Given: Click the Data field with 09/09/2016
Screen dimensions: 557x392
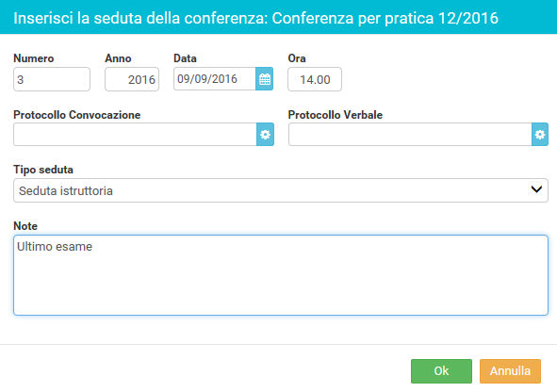Looking at the screenshot, I should pos(215,79).
